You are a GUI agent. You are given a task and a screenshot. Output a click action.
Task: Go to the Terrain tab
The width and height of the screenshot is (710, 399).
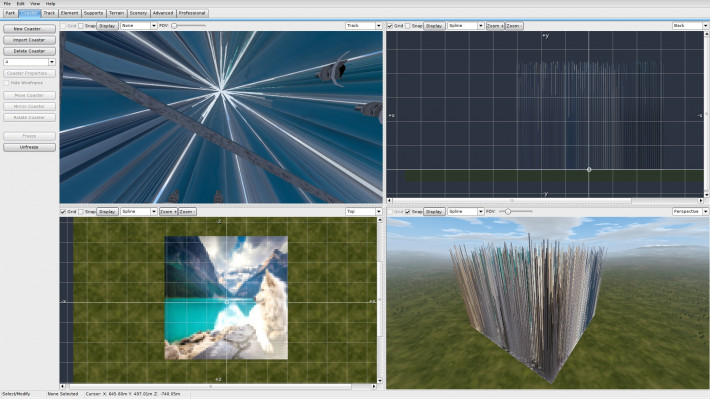[116, 13]
